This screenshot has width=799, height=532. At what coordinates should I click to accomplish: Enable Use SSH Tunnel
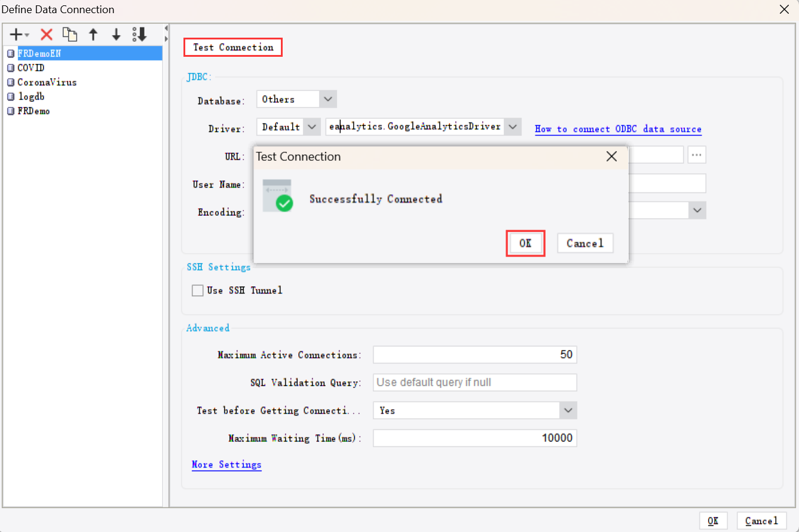197,290
